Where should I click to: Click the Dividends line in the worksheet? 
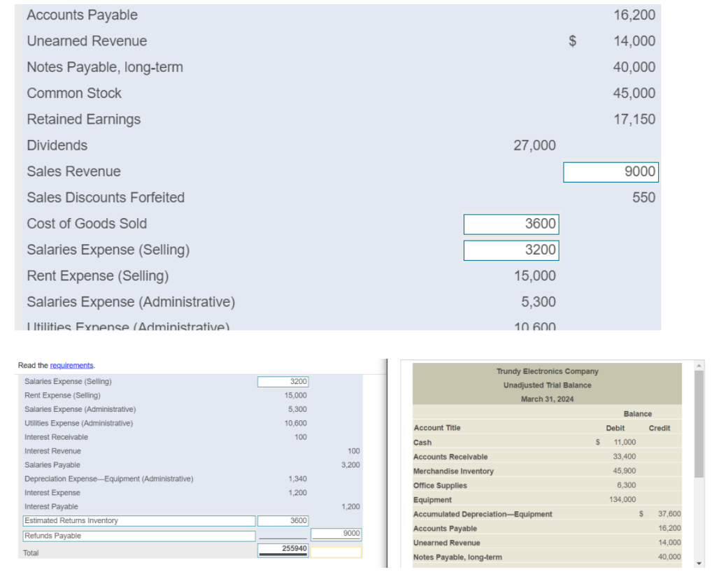tap(57, 145)
